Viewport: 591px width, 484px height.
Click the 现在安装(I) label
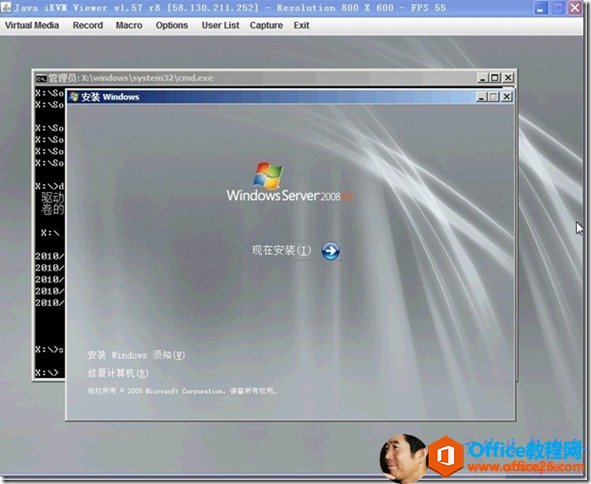281,250
